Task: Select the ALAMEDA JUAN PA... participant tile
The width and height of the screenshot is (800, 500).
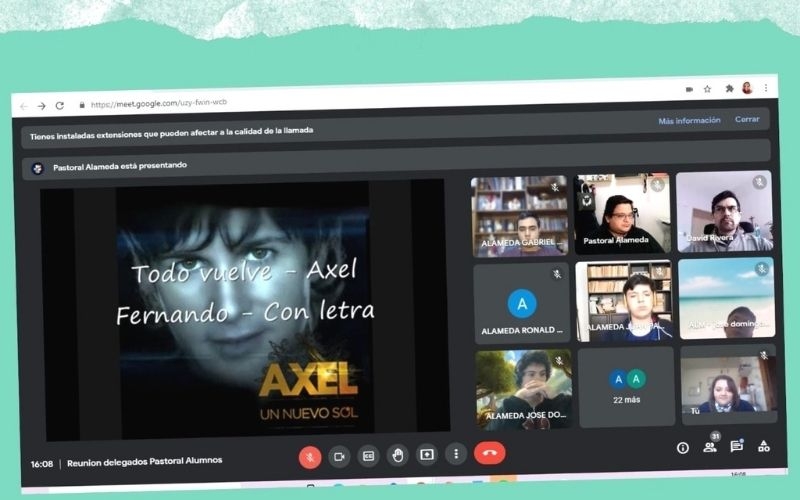Action: click(x=624, y=301)
